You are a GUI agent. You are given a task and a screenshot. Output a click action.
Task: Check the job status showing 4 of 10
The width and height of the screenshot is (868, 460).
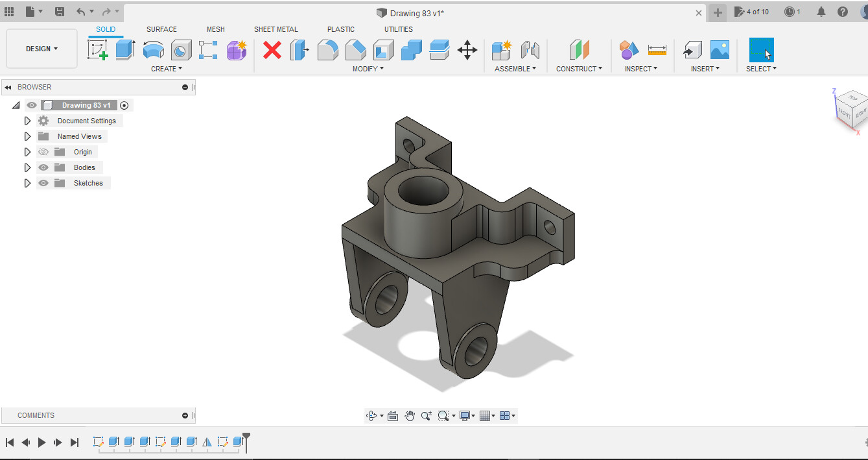(x=752, y=12)
